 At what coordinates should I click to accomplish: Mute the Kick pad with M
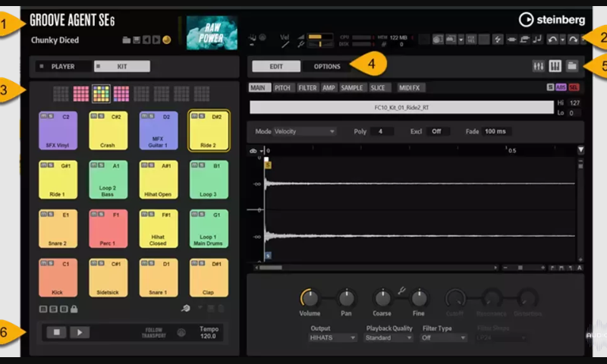[x=44, y=263]
